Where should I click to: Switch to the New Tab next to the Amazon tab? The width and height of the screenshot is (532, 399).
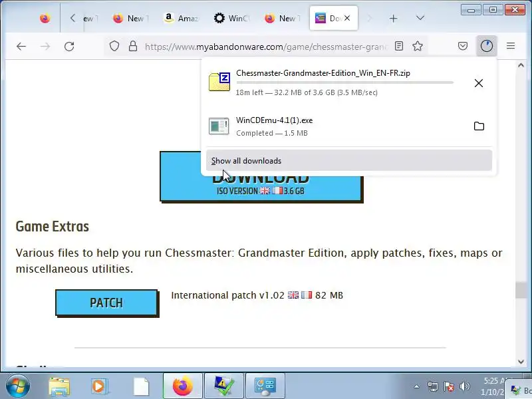point(130,19)
